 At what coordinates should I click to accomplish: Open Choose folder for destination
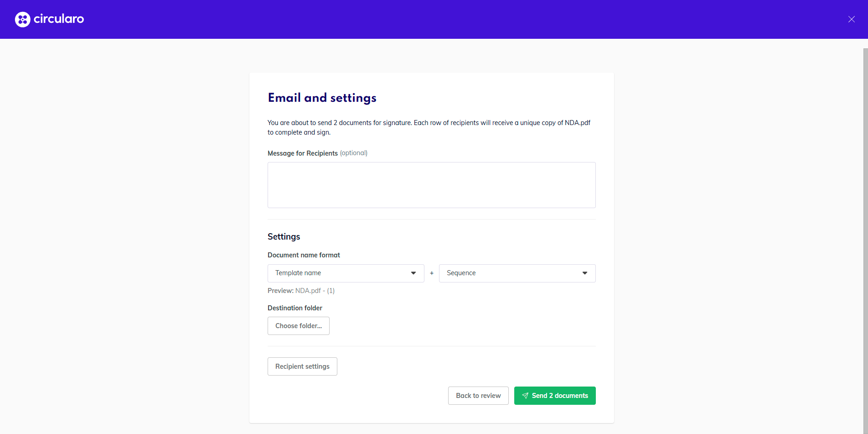pos(299,326)
